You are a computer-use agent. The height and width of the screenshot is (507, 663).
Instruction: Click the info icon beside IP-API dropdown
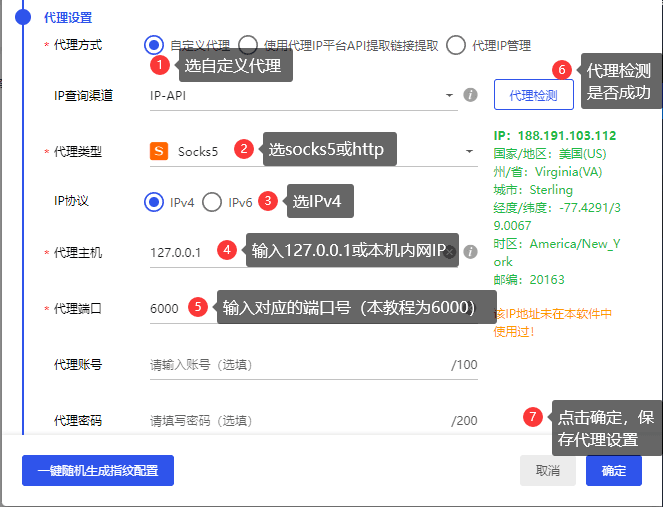coord(469,96)
